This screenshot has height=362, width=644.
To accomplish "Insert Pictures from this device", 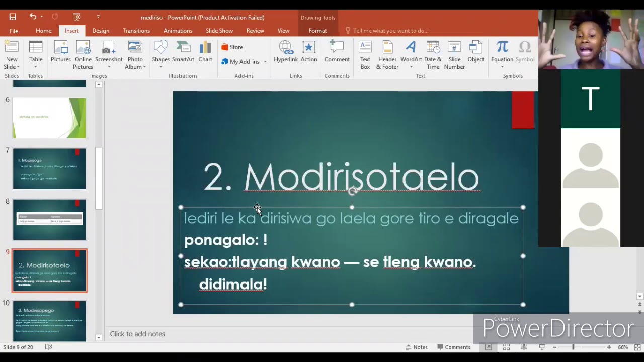I will [x=61, y=52].
